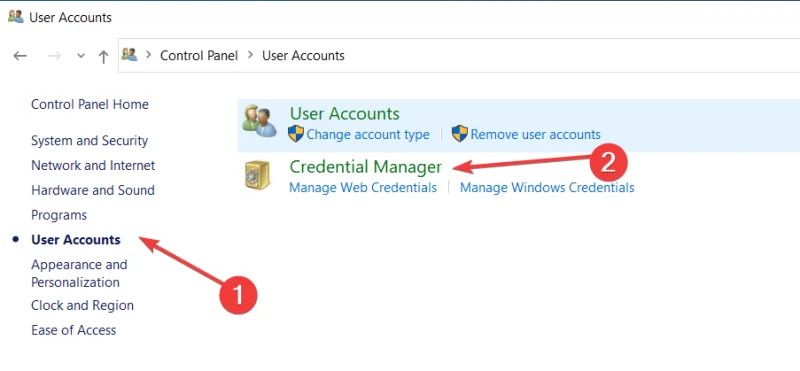Click the title bar User Accounts icon
800x371 pixels.
pyautogui.click(x=16, y=17)
